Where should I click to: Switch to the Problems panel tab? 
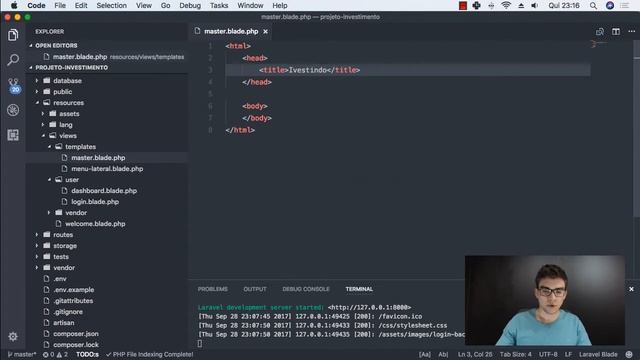click(x=213, y=289)
